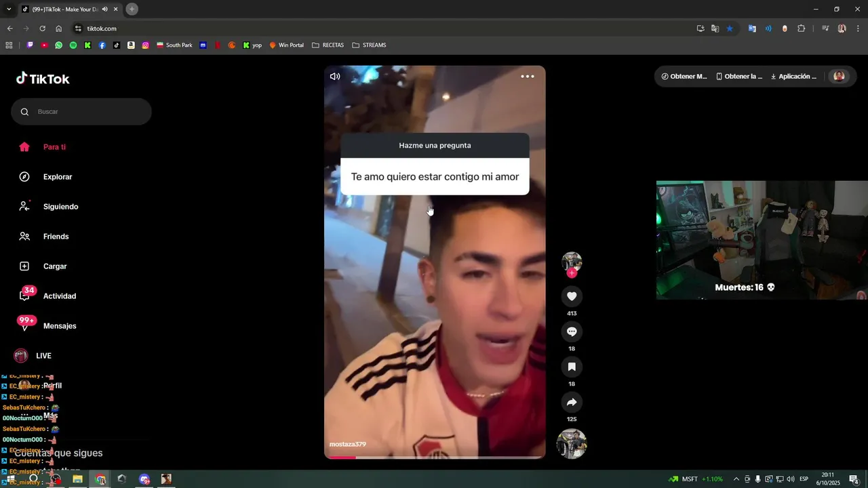Open the Chrome profile avatar
The image size is (868, 488).
point(842,28)
